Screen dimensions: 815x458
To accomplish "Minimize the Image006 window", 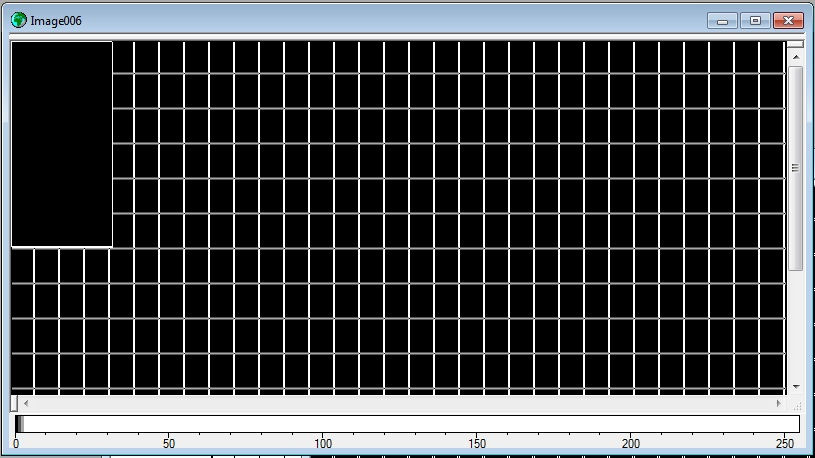I will pos(722,20).
